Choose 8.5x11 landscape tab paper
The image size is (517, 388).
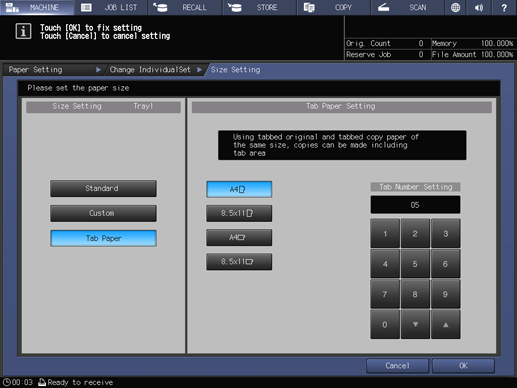239,262
